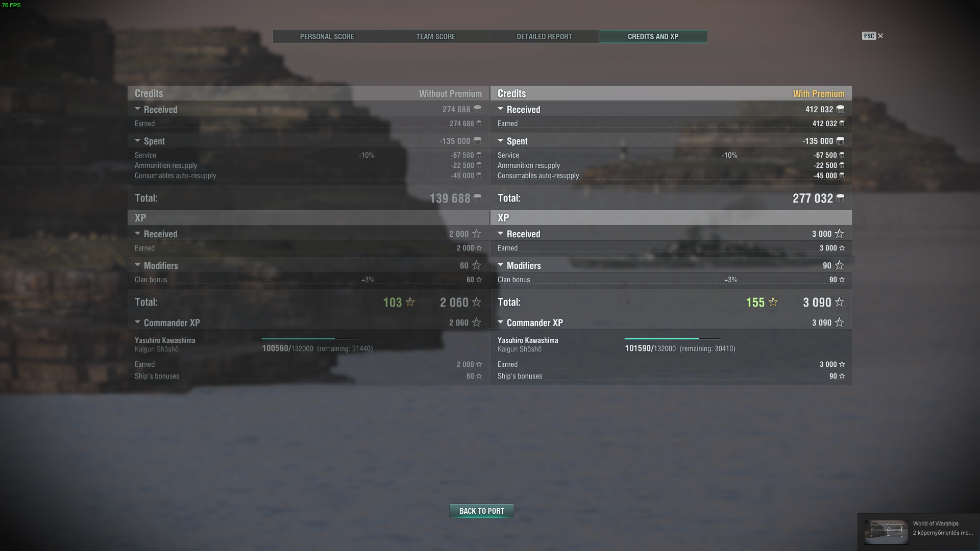The height and width of the screenshot is (551, 980).
Task: Click Ammunition resupply row in Without Premium panel
Action: point(308,165)
